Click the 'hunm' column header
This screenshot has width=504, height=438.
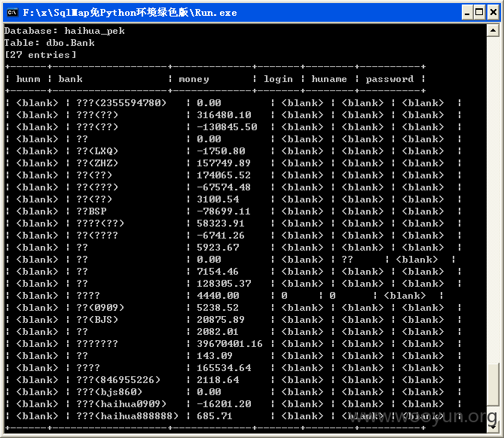(x=29, y=79)
